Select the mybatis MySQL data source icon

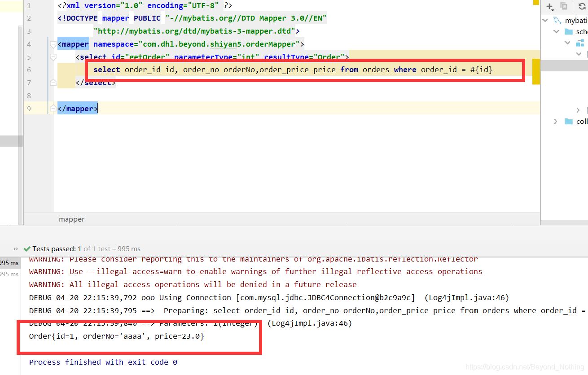557,20
